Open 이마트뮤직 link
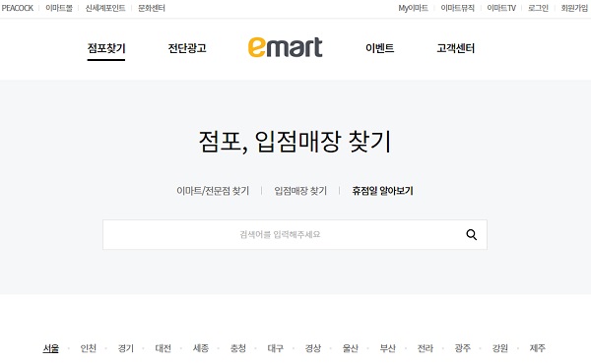The height and width of the screenshot is (364, 591). [458, 8]
